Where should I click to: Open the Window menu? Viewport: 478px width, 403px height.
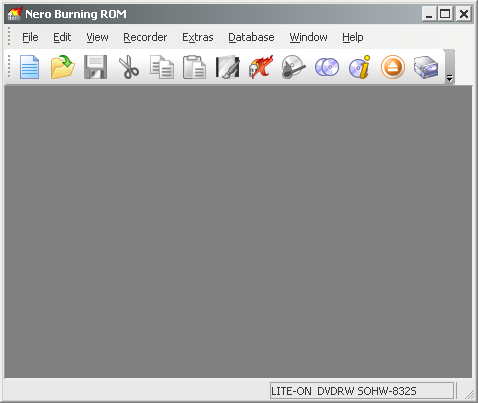coord(308,37)
